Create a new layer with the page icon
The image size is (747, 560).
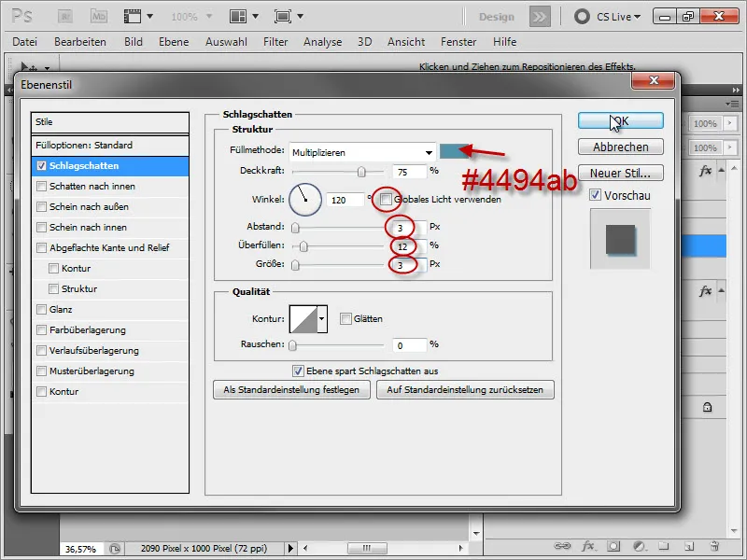[688, 546]
